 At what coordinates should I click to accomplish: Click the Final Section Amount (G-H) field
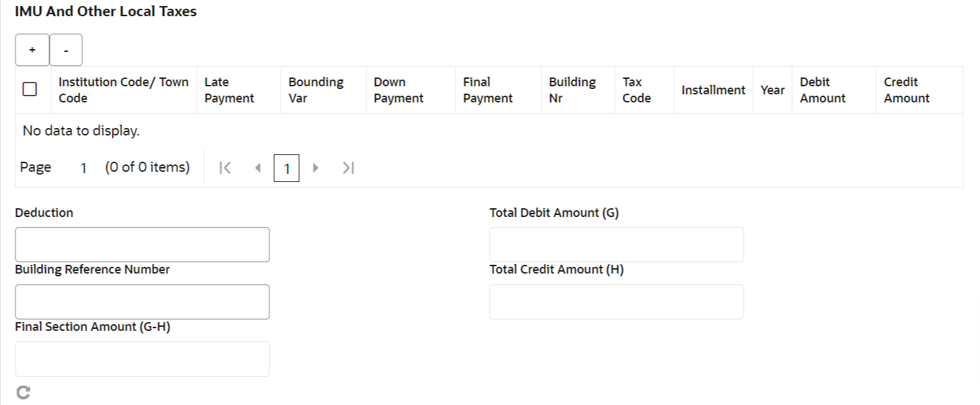(x=142, y=359)
